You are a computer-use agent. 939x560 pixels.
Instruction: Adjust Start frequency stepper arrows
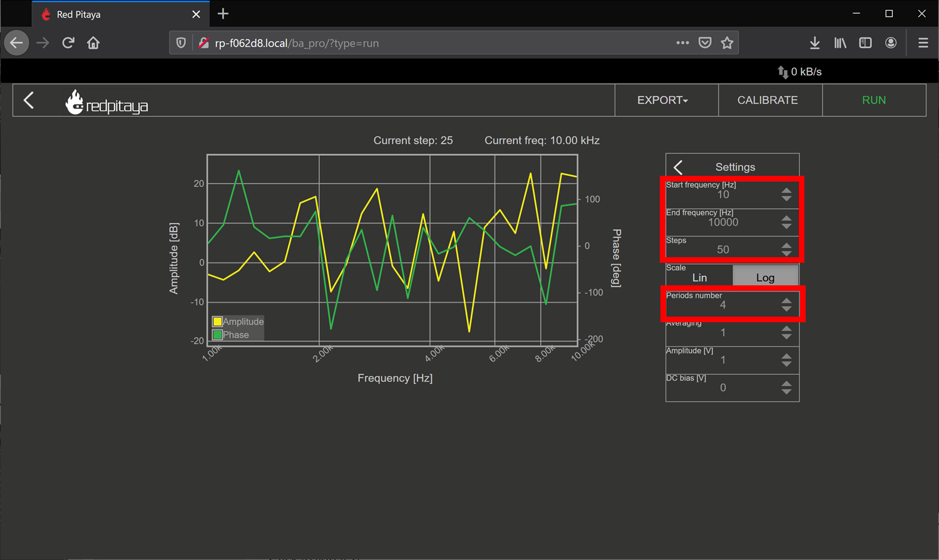pos(786,195)
